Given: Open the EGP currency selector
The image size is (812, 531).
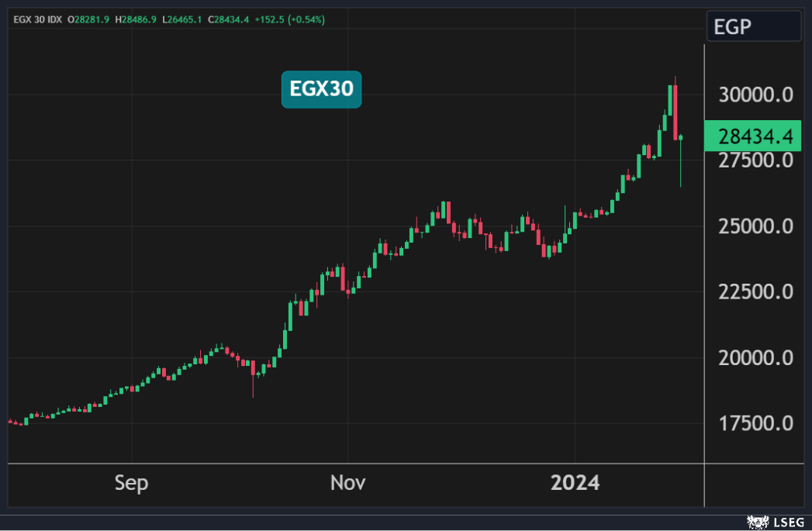Looking at the screenshot, I should coord(753,27).
